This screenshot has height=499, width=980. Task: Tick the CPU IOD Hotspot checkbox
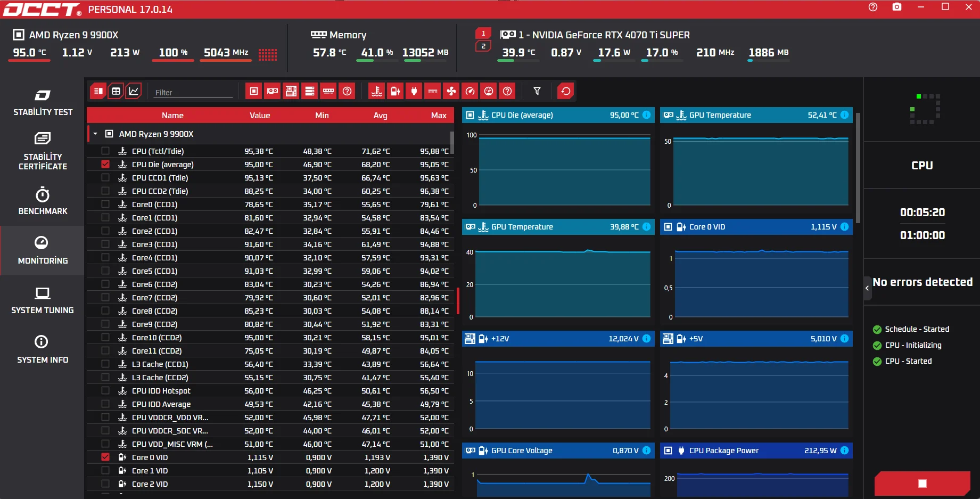(105, 391)
